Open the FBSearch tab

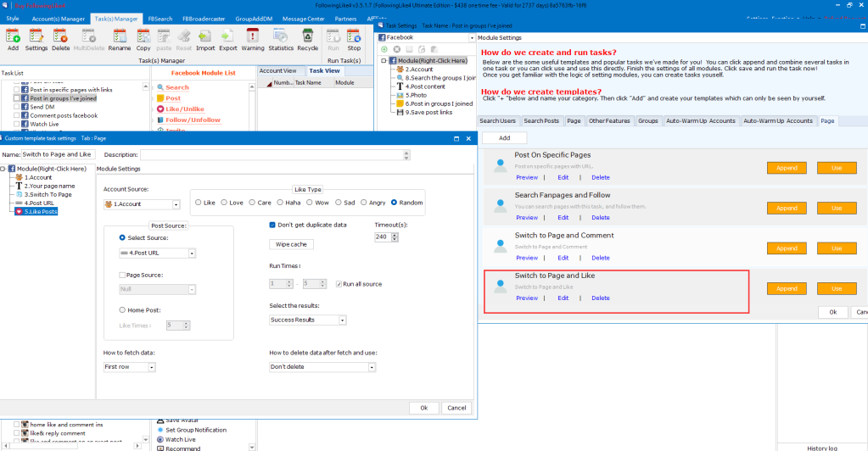[x=160, y=19]
